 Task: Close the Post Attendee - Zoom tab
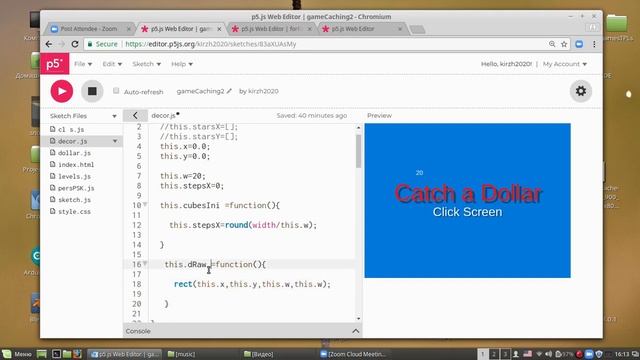pyautogui.click(x=129, y=29)
